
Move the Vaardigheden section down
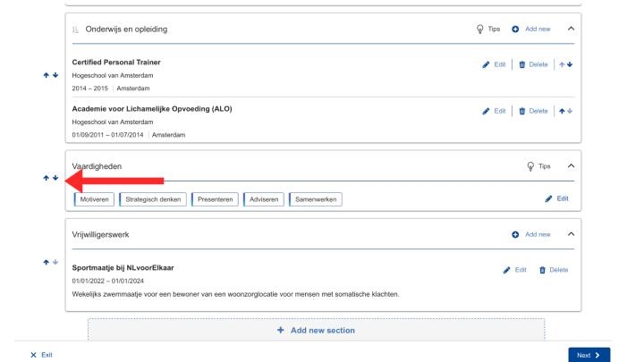coord(56,178)
